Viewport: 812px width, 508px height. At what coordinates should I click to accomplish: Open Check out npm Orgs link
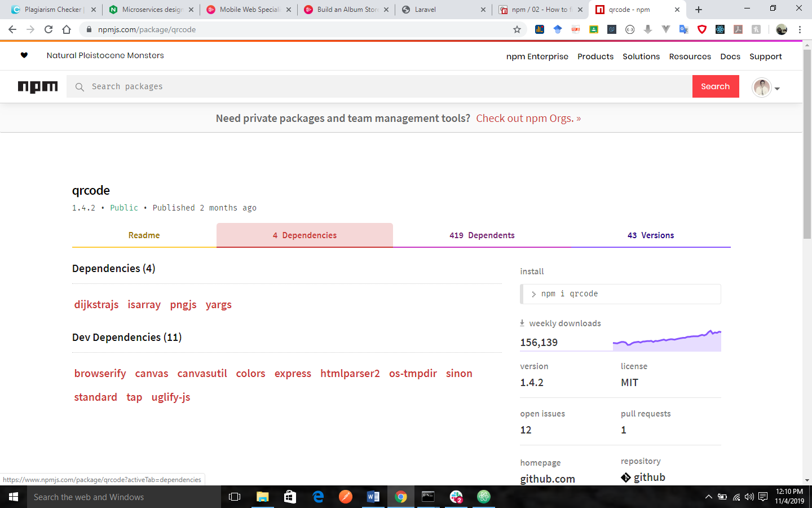pyautogui.click(x=528, y=119)
